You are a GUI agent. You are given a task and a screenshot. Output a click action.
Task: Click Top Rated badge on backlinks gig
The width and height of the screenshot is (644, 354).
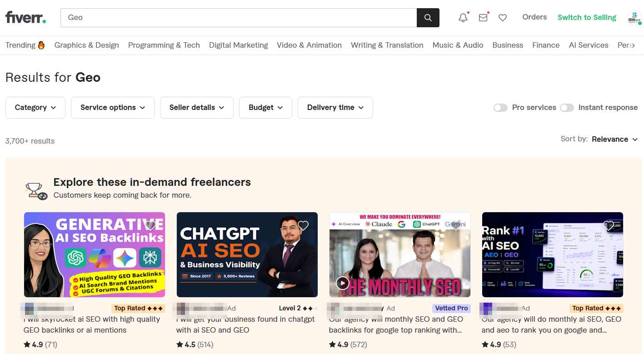(x=139, y=308)
